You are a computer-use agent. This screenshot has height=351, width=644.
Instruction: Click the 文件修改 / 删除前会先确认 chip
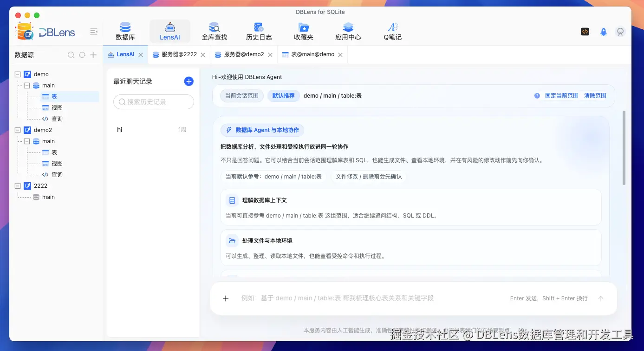(369, 177)
